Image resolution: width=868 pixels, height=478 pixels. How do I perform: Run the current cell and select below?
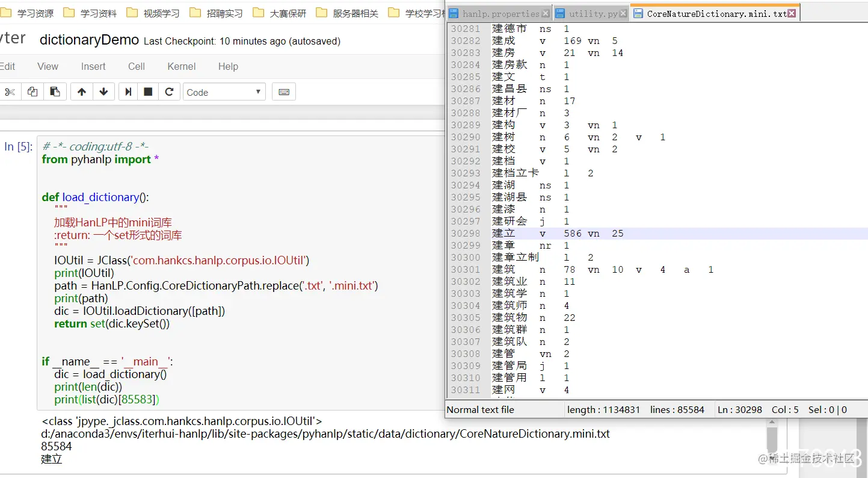pos(128,92)
